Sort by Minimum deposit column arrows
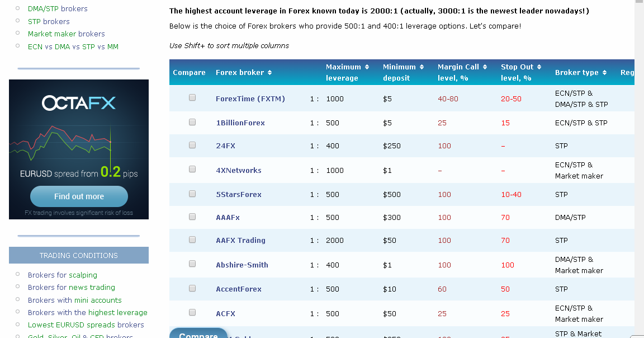 pos(422,67)
